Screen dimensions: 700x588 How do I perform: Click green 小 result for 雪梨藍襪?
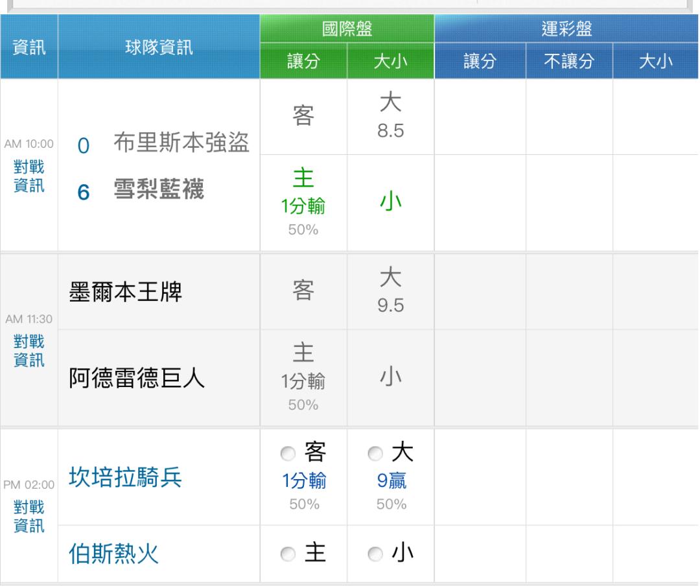[x=391, y=201]
